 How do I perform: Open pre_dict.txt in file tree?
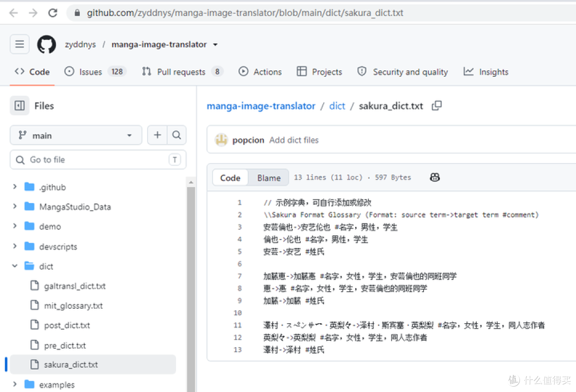pos(65,346)
